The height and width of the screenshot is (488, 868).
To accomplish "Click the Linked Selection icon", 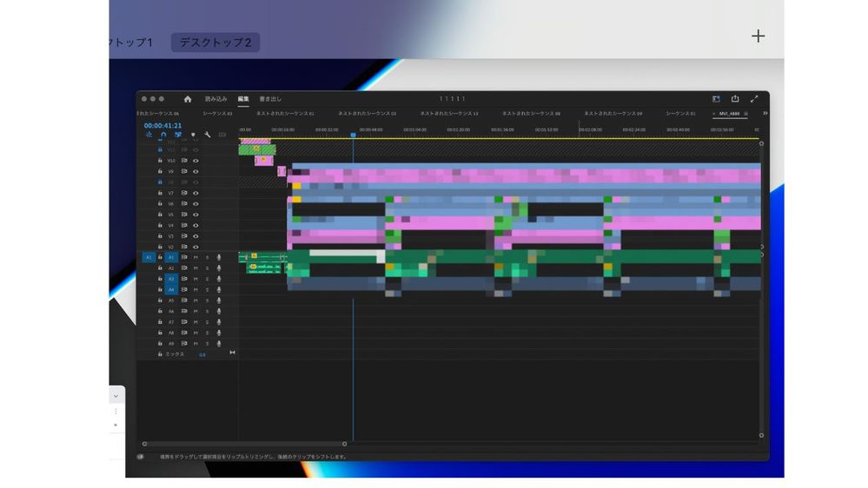I will point(178,135).
